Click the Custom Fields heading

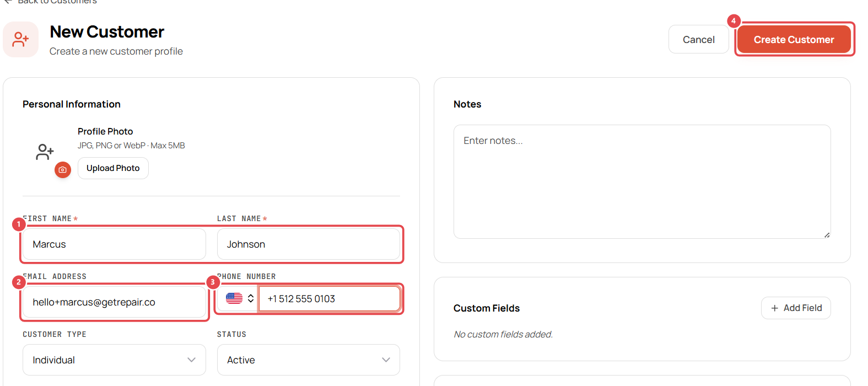487,308
